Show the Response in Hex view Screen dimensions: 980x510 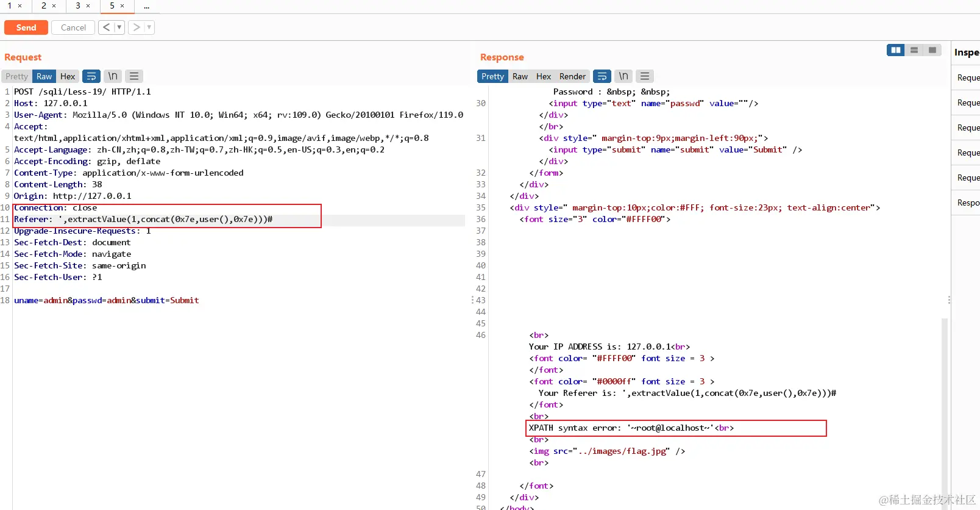[544, 76]
